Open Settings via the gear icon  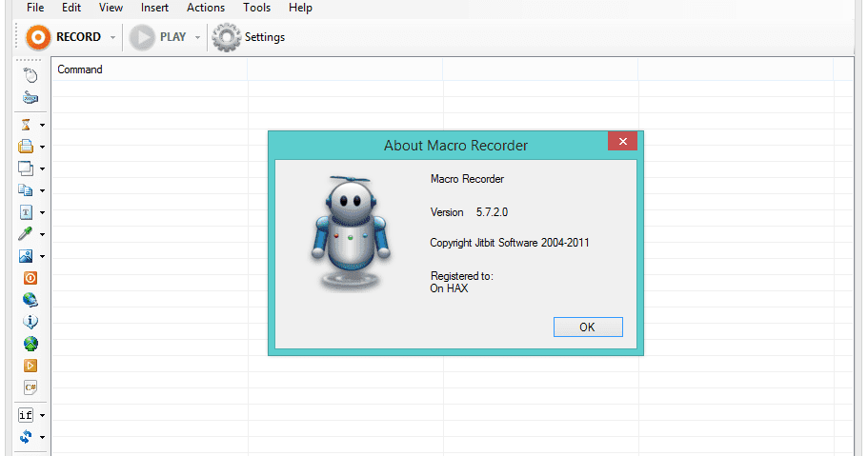(227, 37)
